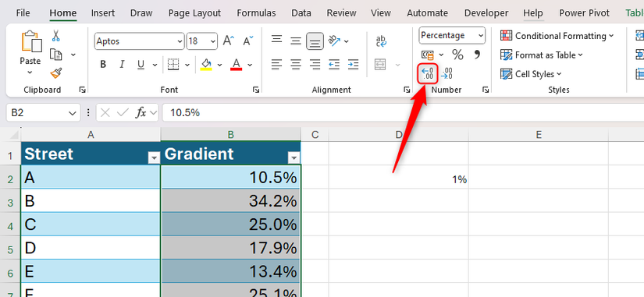Open Format as Table gallery

[x=542, y=55]
